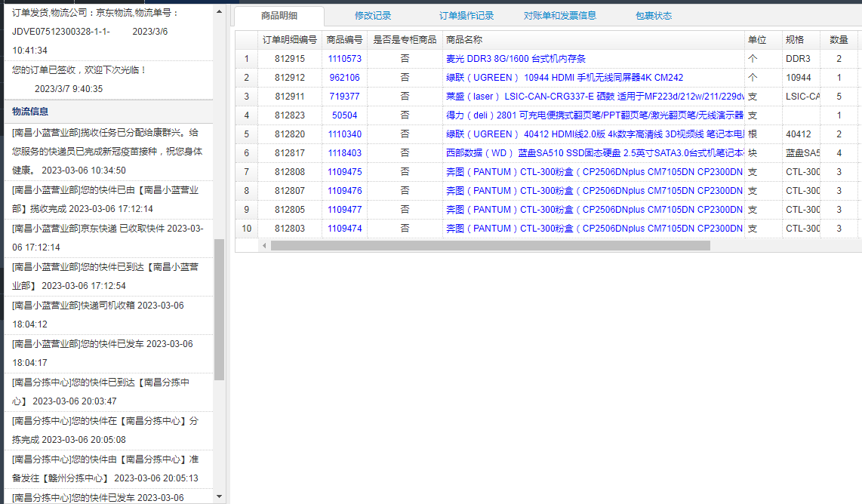Sort by 商品编号 column header

345,39
